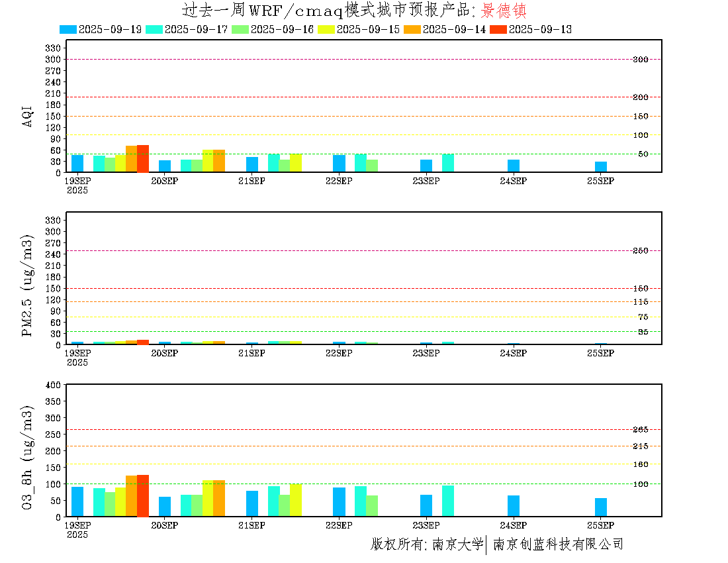
Task: Select the legend label 2025-09-19
Action: pyautogui.click(x=110, y=29)
